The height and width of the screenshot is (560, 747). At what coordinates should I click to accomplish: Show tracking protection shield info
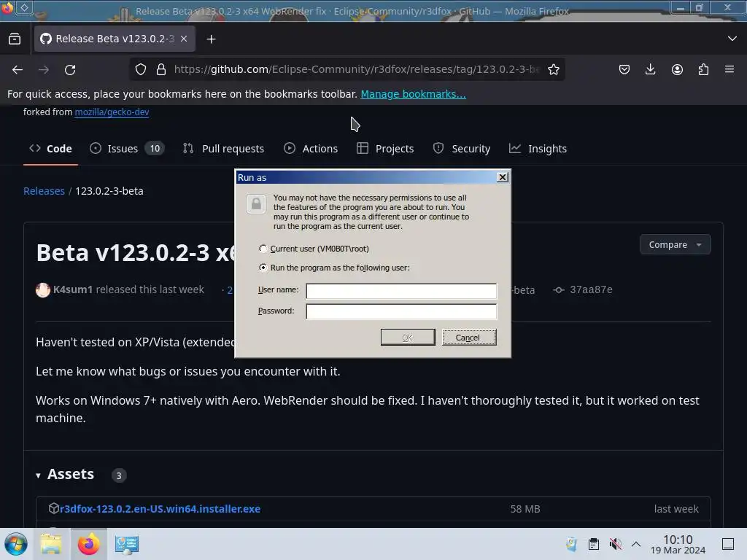pyautogui.click(x=141, y=69)
